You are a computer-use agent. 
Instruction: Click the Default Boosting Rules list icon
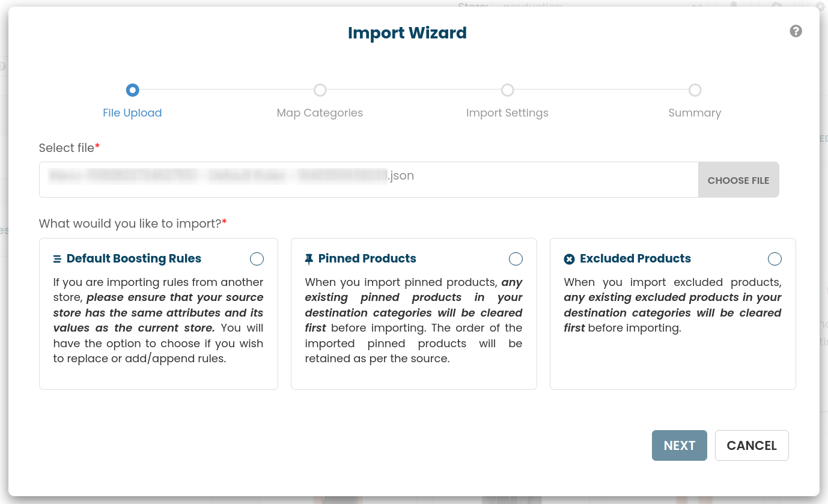point(57,259)
